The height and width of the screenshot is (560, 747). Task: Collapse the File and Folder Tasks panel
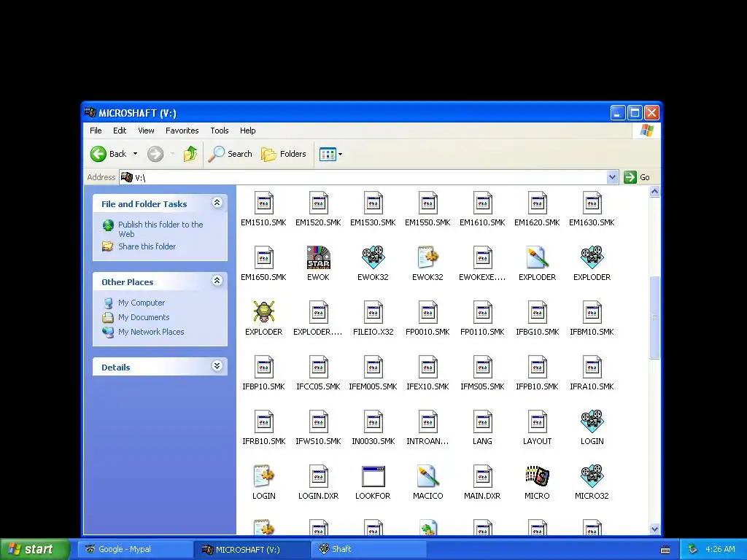pos(217,203)
